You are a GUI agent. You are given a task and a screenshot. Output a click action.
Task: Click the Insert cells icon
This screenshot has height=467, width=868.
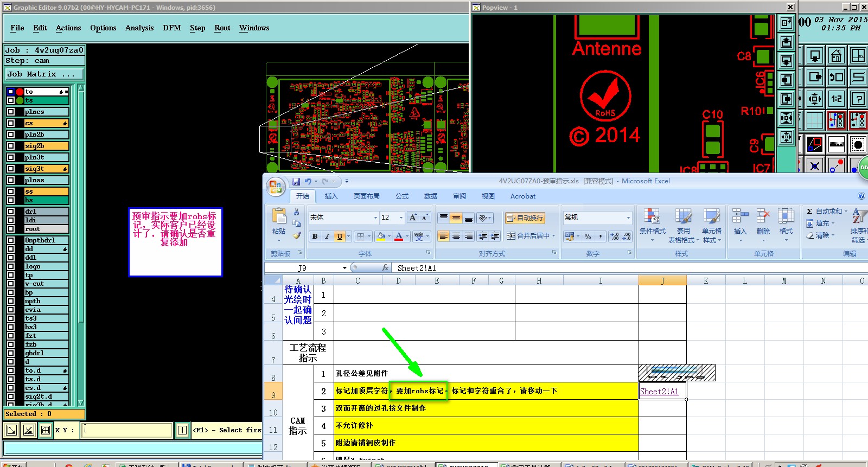pyautogui.click(x=740, y=216)
